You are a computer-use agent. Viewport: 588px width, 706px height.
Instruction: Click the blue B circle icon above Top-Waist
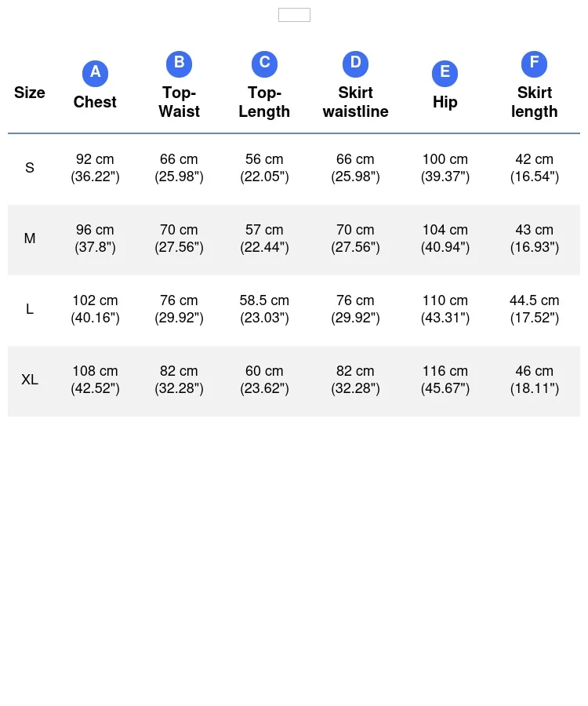click(179, 64)
